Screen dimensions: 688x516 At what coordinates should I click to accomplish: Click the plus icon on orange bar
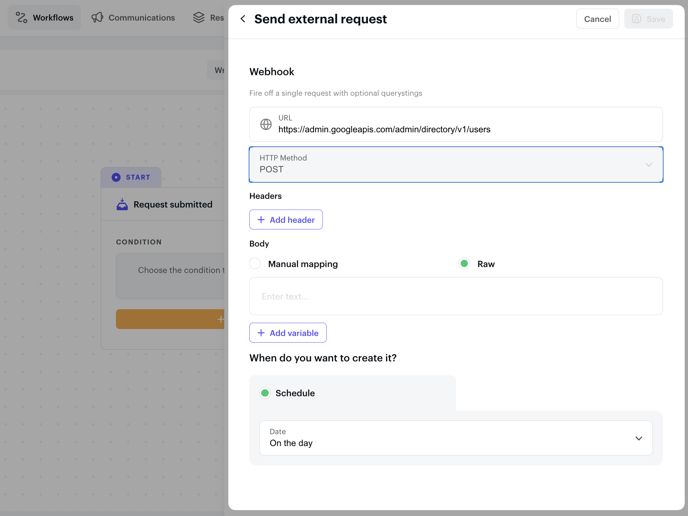pos(220,319)
